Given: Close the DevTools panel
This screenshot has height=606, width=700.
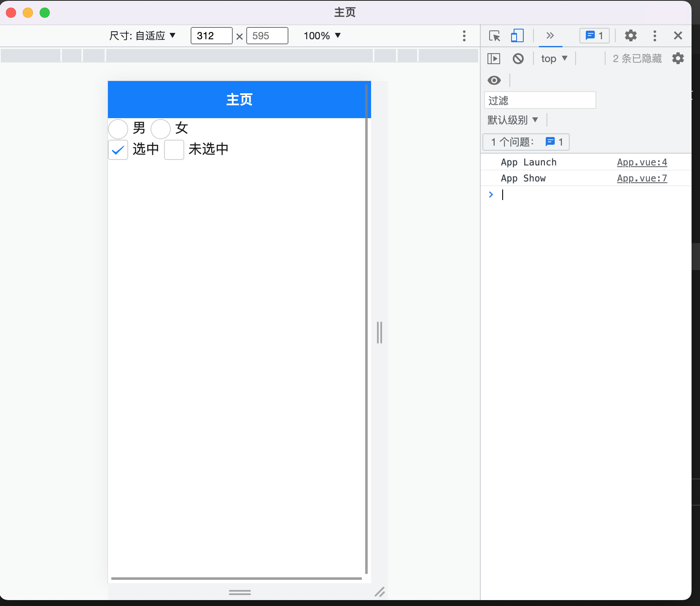Looking at the screenshot, I should 678,35.
